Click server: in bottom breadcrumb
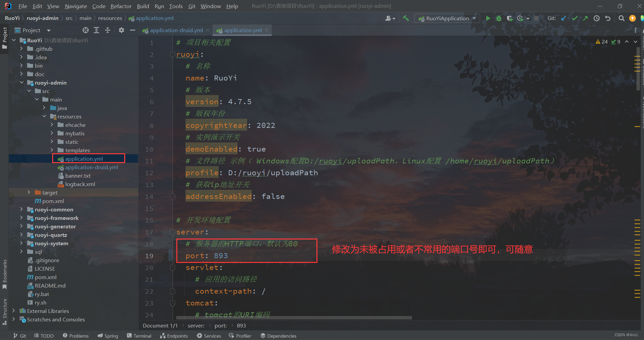The image size is (644, 340). [196, 325]
